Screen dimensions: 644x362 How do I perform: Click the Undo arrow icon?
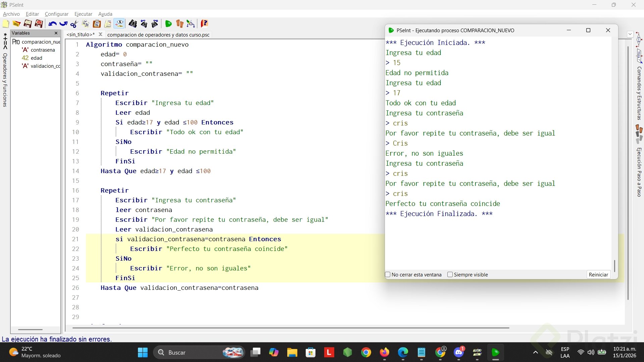52,24
